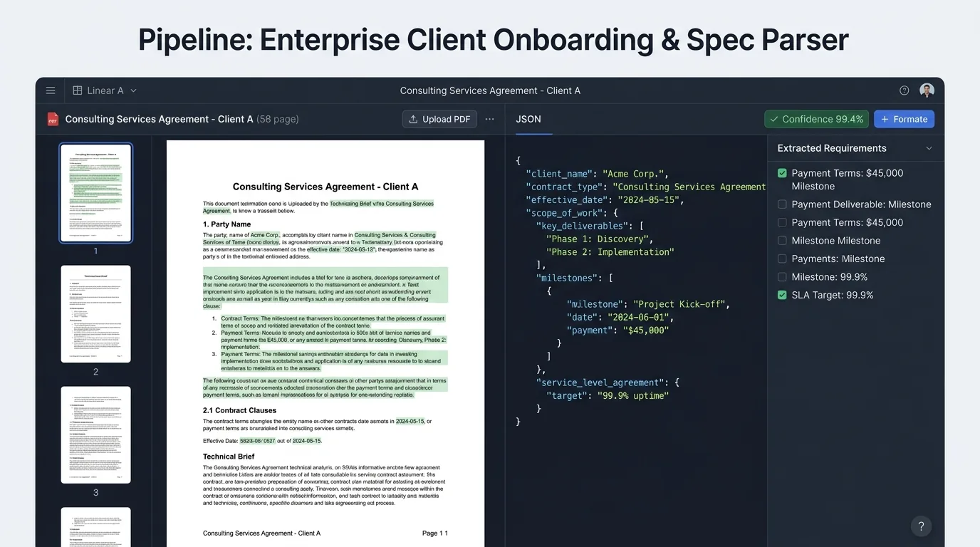
Task: Uncheck Payment Terms: $45,000 Milestone checkbox
Action: coord(782,173)
